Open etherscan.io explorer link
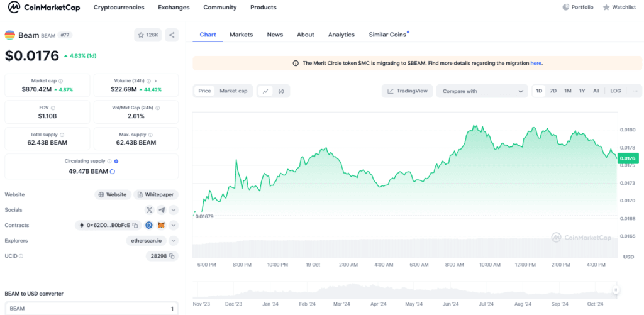 [147, 241]
